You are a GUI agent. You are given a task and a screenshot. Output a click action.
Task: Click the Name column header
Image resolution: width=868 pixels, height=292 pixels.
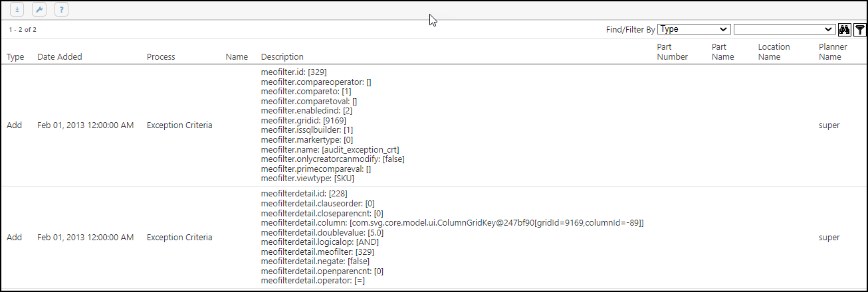[x=237, y=57]
